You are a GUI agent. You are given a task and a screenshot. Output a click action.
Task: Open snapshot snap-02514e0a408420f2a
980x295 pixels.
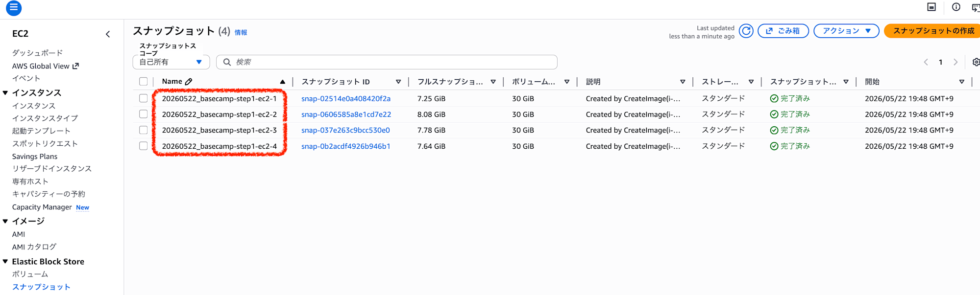click(346, 99)
